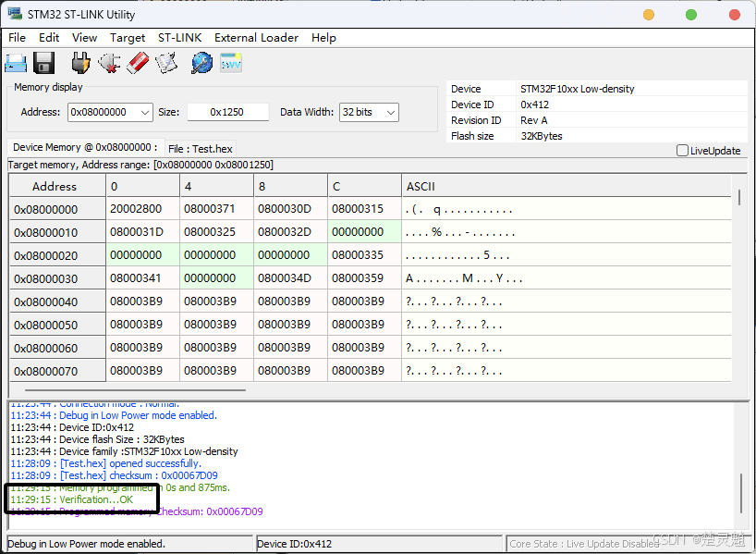Disconnect from target toolbar icon

click(109, 63)
